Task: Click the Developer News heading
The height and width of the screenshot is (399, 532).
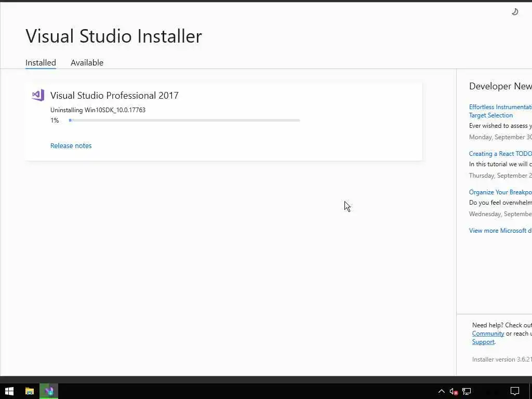Action: point(500,86)
